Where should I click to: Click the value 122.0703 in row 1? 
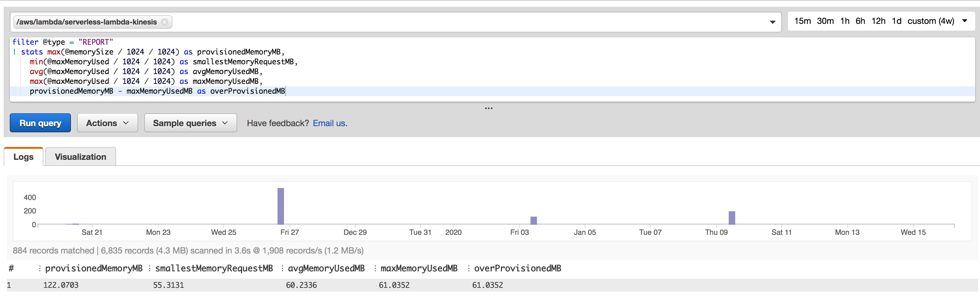tap(61, 285)
